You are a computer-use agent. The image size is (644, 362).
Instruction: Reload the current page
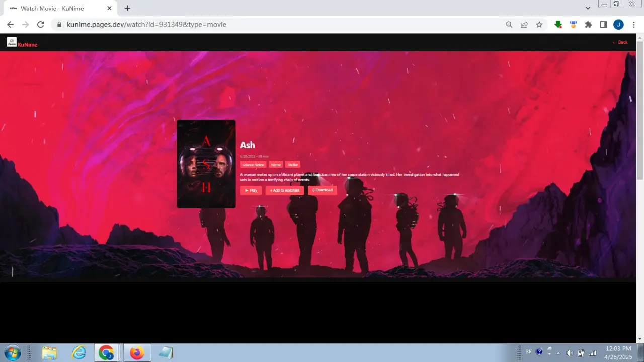[41, 24]
